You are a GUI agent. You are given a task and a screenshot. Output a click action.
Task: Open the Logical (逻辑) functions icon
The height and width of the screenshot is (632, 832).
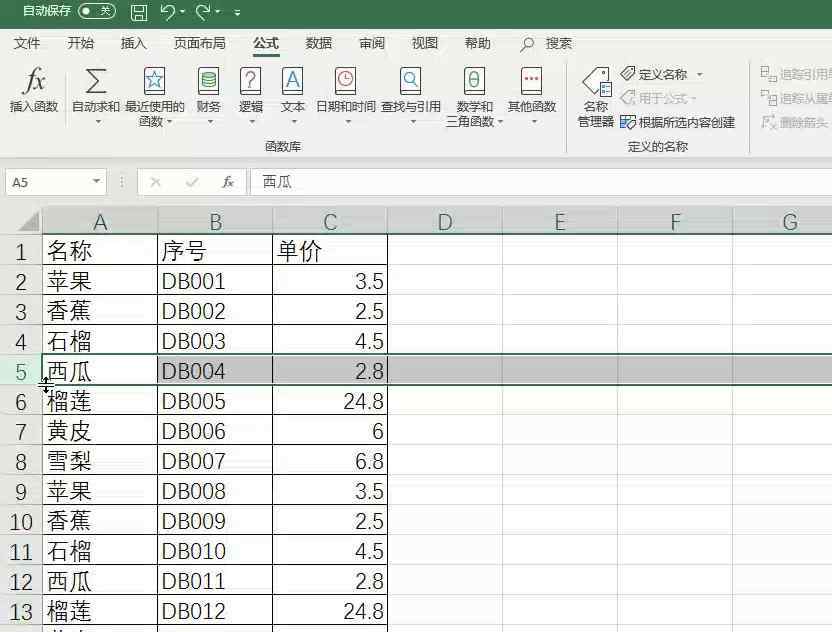tap(251, 83)
